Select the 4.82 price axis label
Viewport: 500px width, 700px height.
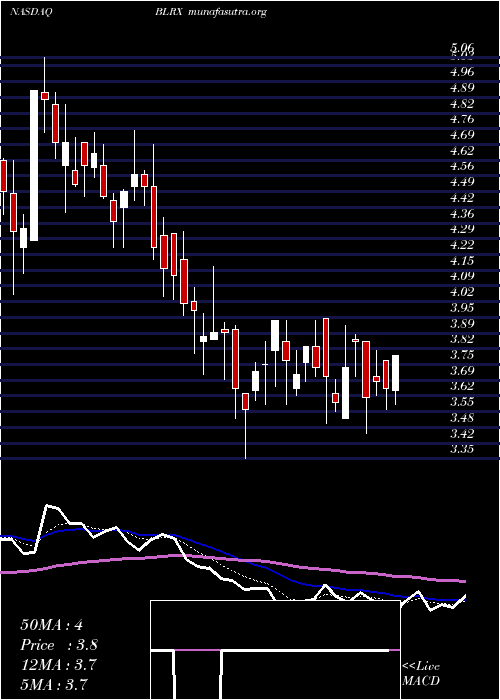click(x=461, y=104)
